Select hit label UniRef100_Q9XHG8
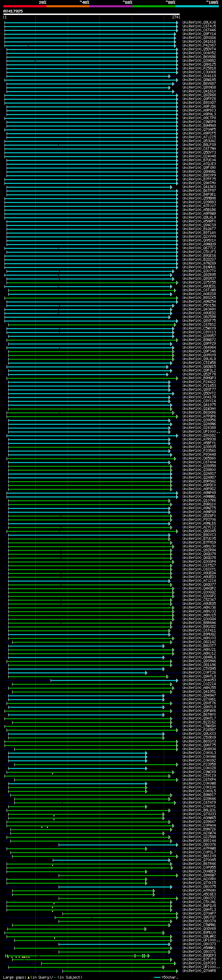The height and width of the screenshot is (980, 222). tap(199, 88)
